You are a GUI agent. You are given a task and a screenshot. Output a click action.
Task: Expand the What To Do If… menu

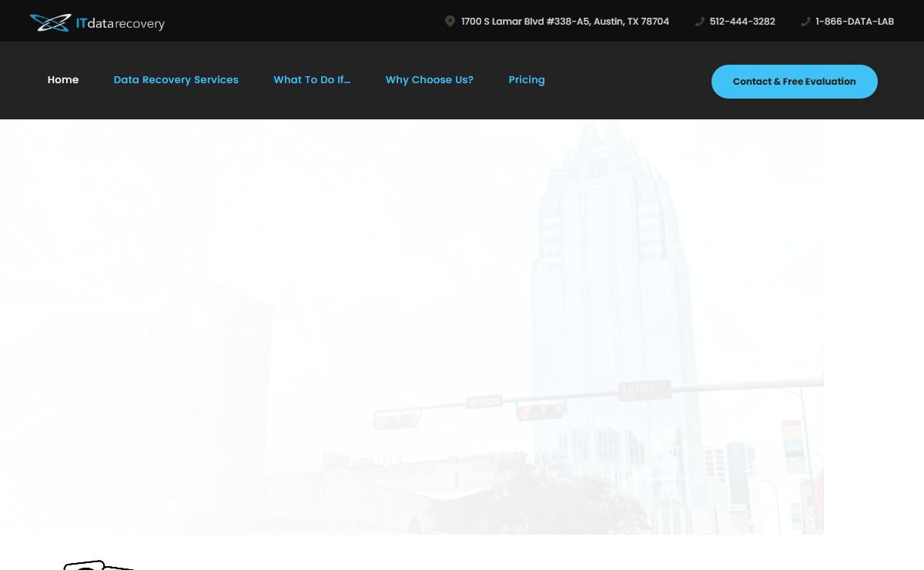point(312,80)
